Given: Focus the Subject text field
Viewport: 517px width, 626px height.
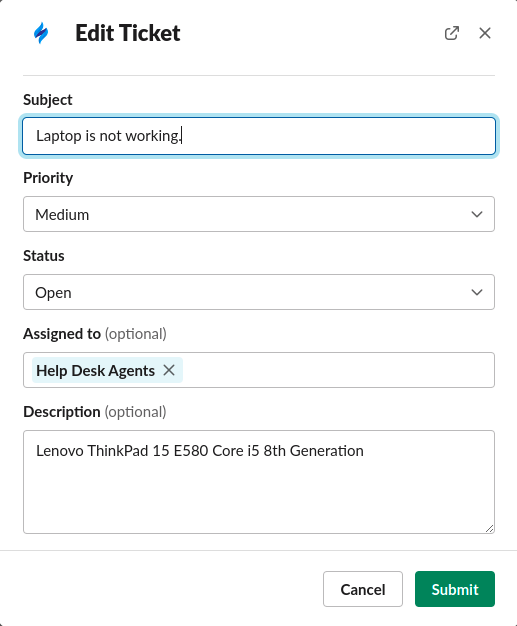Looking at the screenshot, I should 259,136.
